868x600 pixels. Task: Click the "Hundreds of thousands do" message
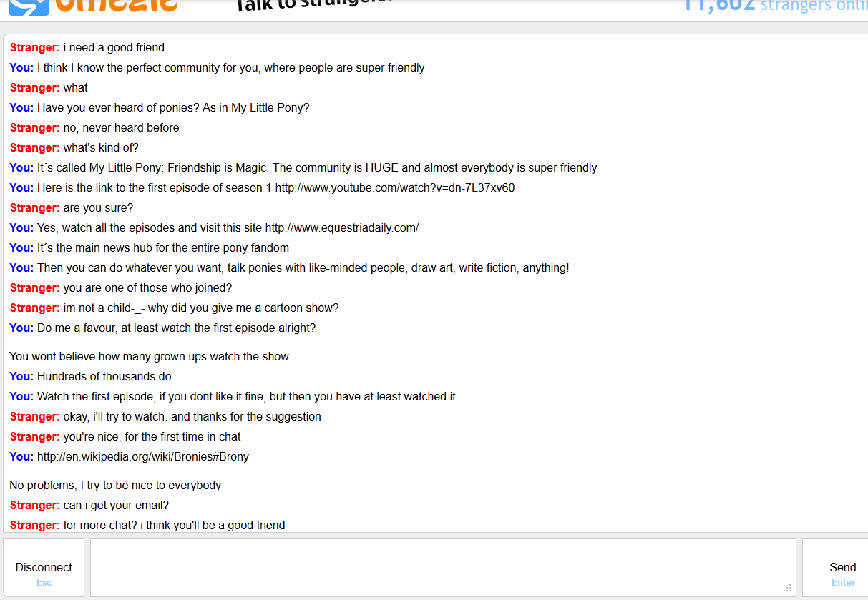click(104, 377)
